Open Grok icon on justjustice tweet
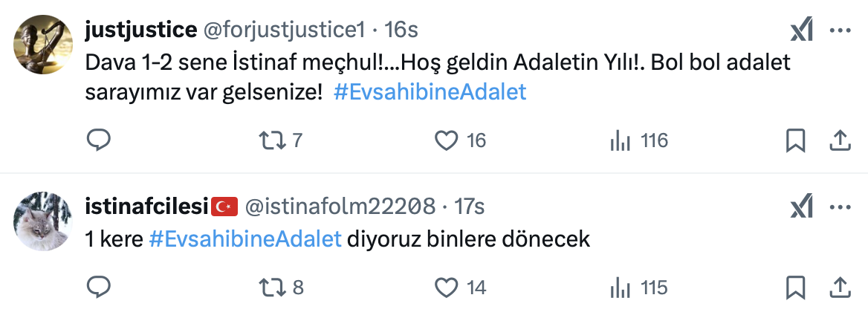The width and height of the screenshot is (868, 318). [x=802, y=30]
